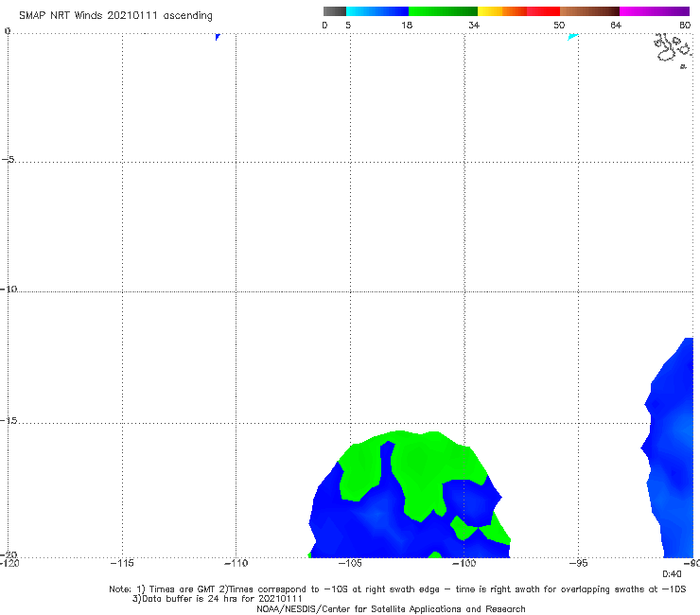This screenshot has height=615, width=700.
Task: Click the longitude label -100
Action: (x=464, y=563)
